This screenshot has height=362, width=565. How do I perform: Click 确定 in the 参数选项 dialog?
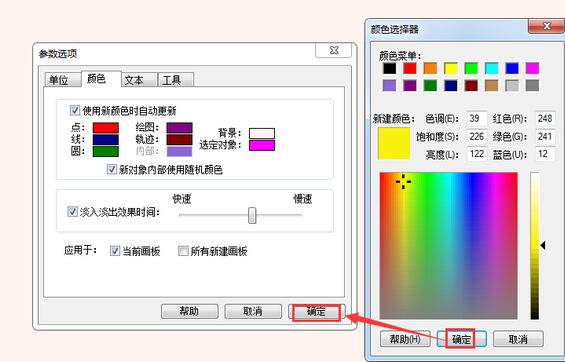click(x=317, y=311)
